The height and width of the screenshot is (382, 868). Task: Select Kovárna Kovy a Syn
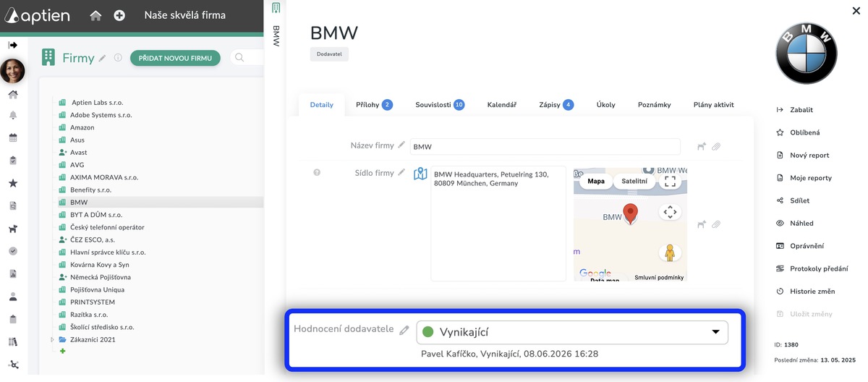tap(99, 265)
